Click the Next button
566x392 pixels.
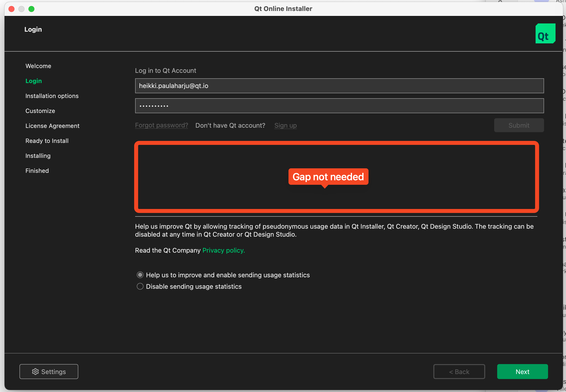[522, 372]
